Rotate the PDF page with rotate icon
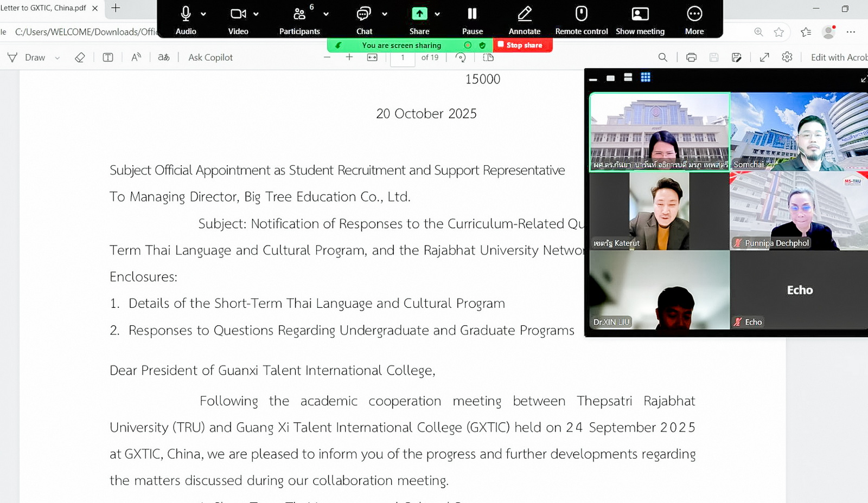This screenshot has height=503, width=868. [461, 57]
